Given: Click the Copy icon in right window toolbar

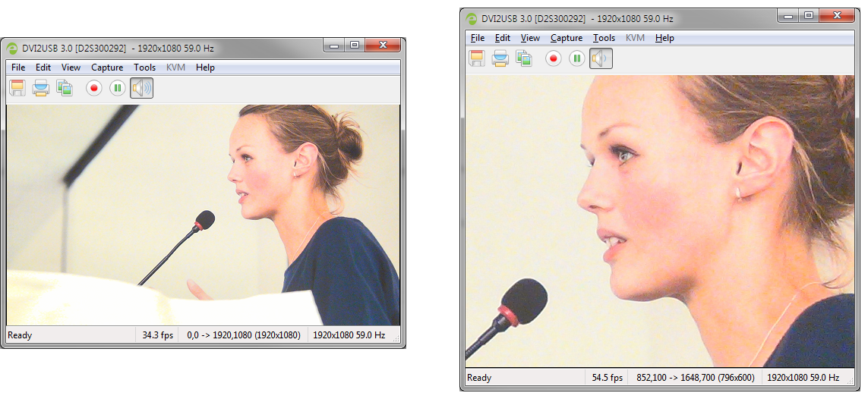Looking at the screenshot, I should 524,58.
